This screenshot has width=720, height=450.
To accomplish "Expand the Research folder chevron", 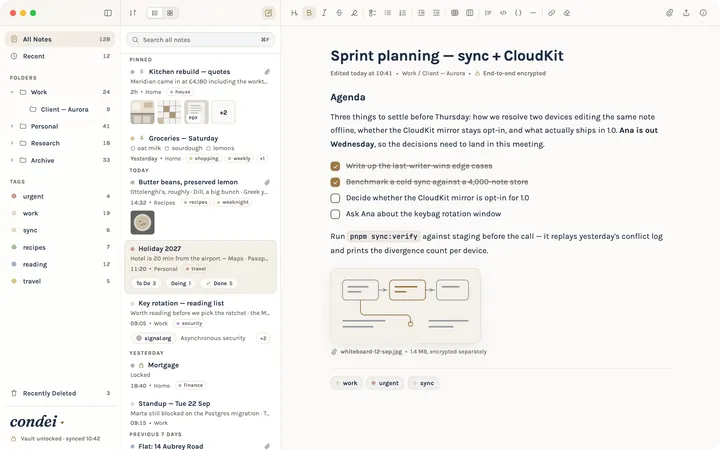I will coord(12,143).
